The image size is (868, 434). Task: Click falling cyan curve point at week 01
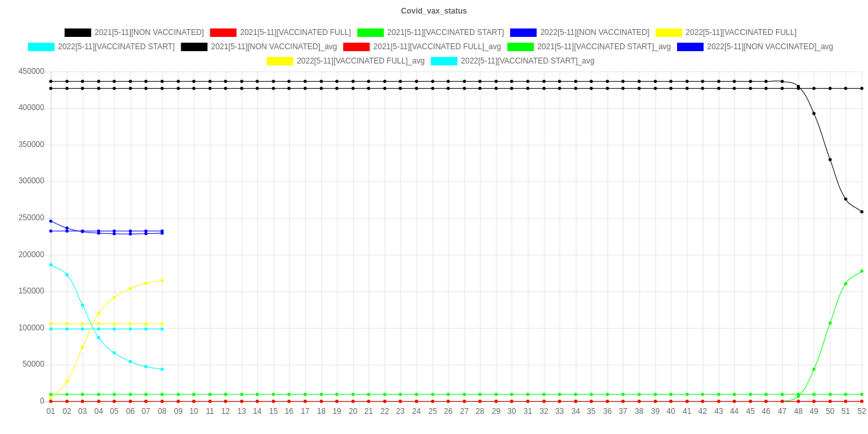(x=50, y=265)
